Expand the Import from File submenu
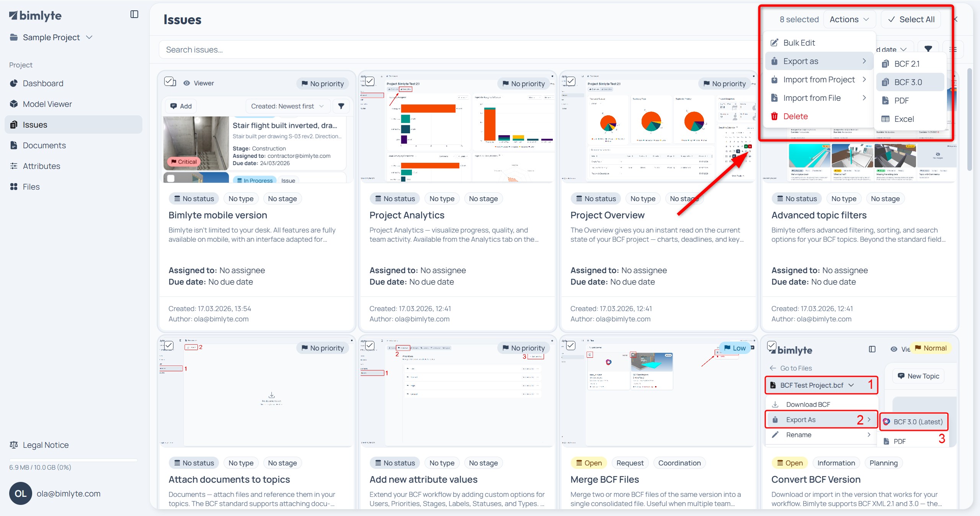This screenshot has height=516, width=980. (x=819, y=98)
